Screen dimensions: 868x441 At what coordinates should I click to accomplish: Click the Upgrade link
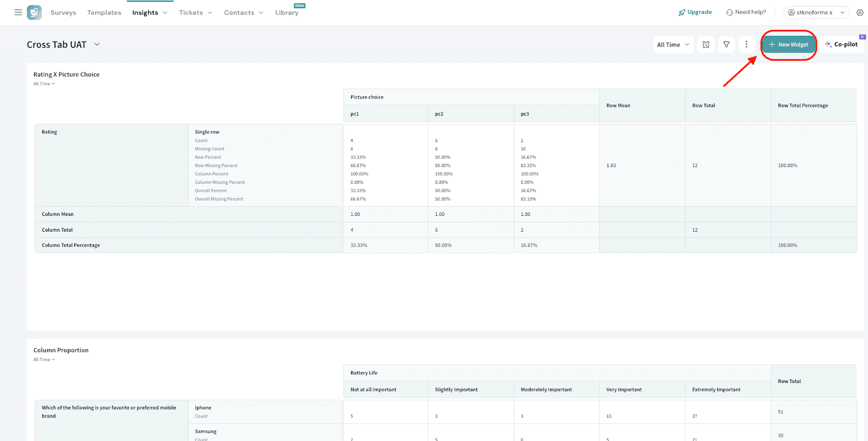tap(695, 12)
